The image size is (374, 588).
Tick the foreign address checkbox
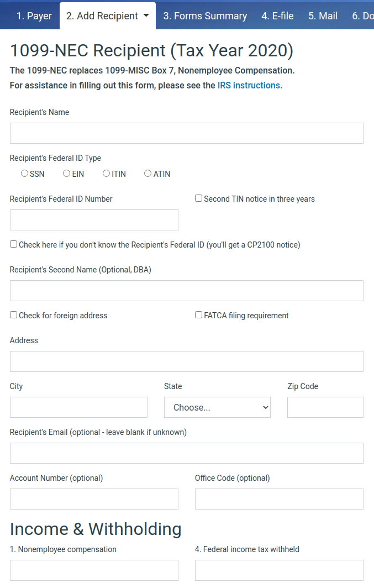[x=13, y=315]
